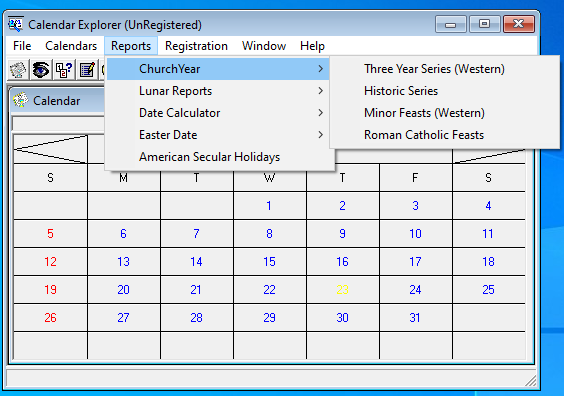Click the calendar pages toolbar icon

[18, 69]
